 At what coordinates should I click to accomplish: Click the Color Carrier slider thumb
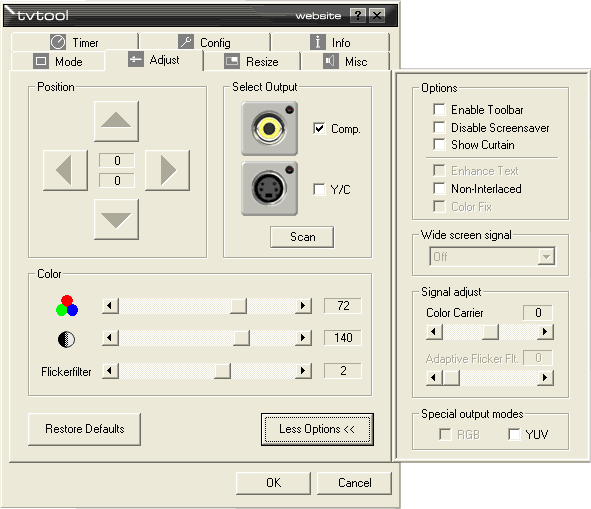pos(490,332)
